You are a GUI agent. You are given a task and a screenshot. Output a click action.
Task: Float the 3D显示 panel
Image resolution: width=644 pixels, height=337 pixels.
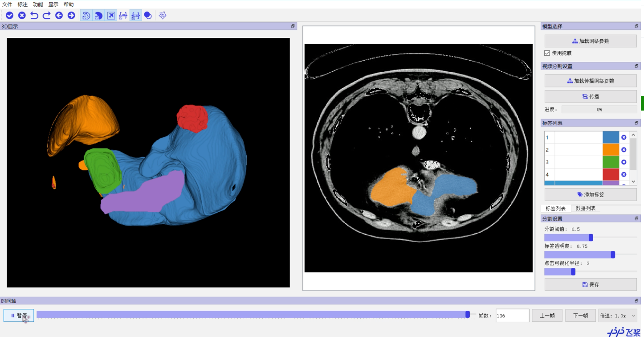coord(293,26)
